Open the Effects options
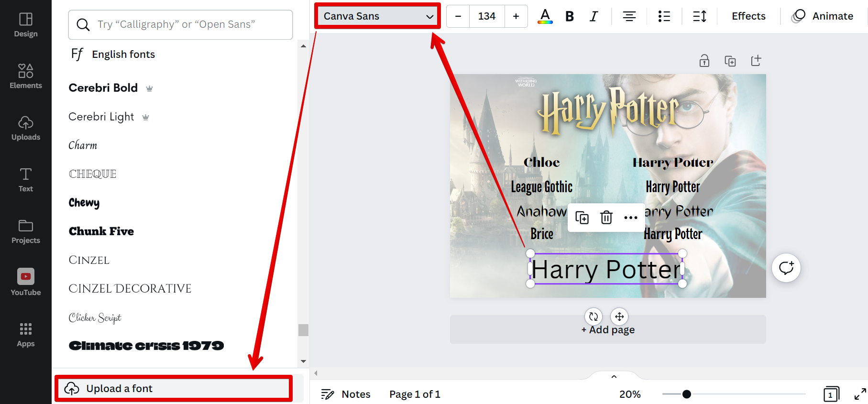 pyautogui.click(x=748, y=16)
